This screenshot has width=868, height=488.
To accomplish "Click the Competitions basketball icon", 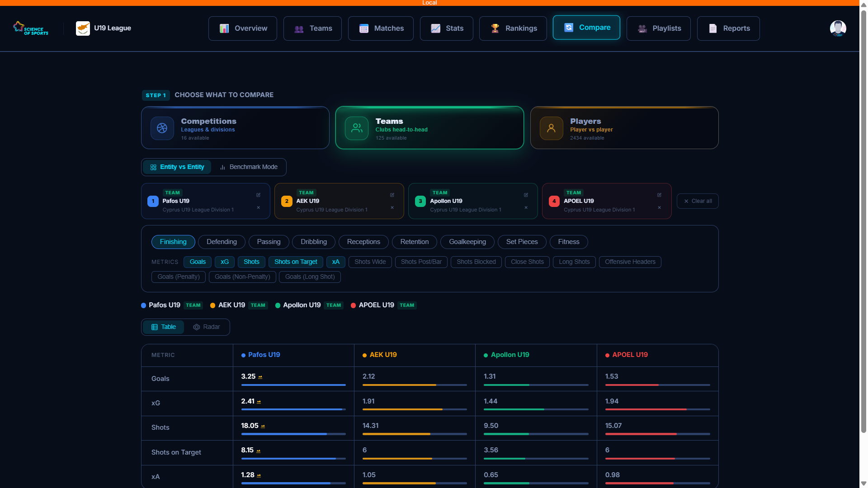I will (x=162, y=128).
